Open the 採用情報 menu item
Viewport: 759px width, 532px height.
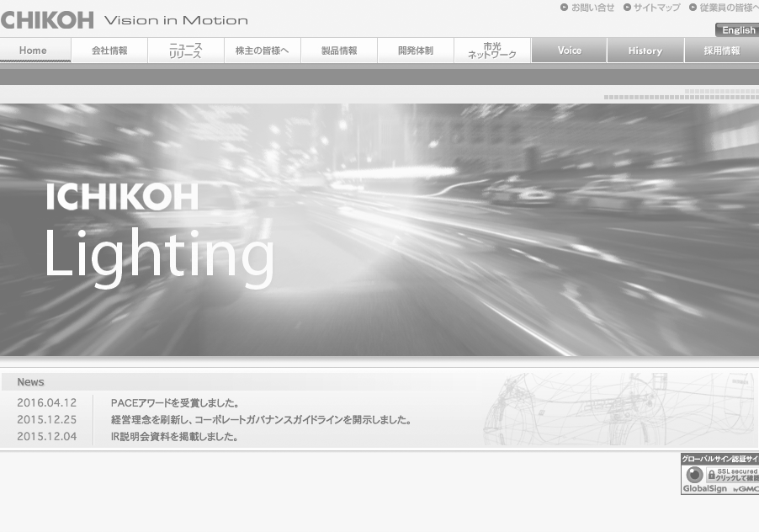tap(722, 51)
